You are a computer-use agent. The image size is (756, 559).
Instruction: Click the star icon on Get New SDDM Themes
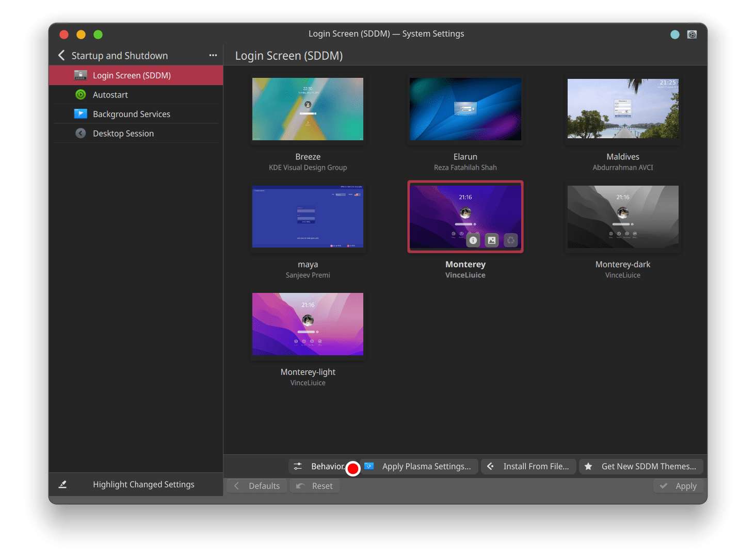(588, 466)
